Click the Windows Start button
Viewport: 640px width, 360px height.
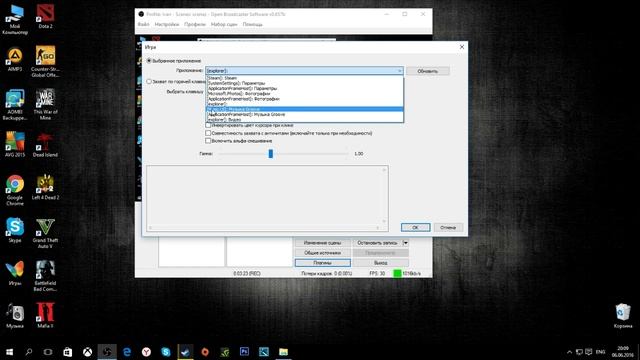9,352
